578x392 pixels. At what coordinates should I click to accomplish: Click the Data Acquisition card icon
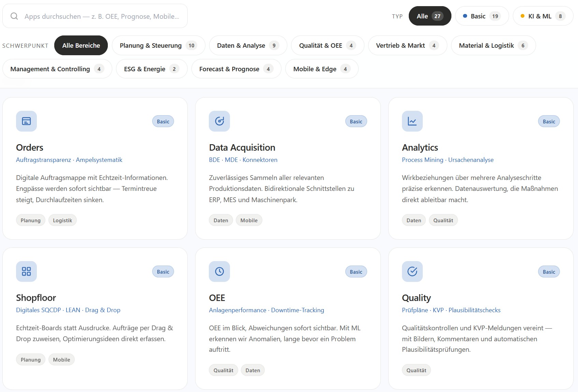(219, 121)
